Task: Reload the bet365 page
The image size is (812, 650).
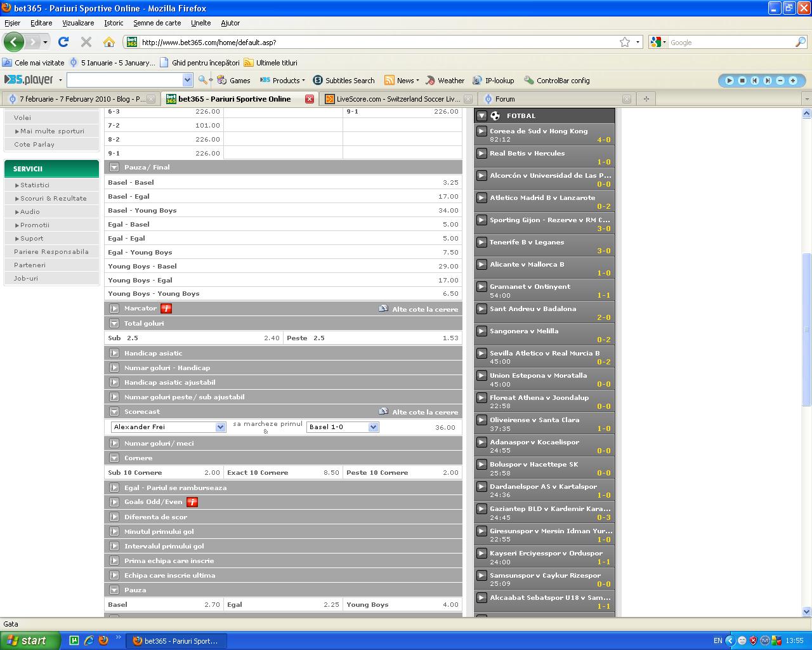Action: click(x=63, y=42)
